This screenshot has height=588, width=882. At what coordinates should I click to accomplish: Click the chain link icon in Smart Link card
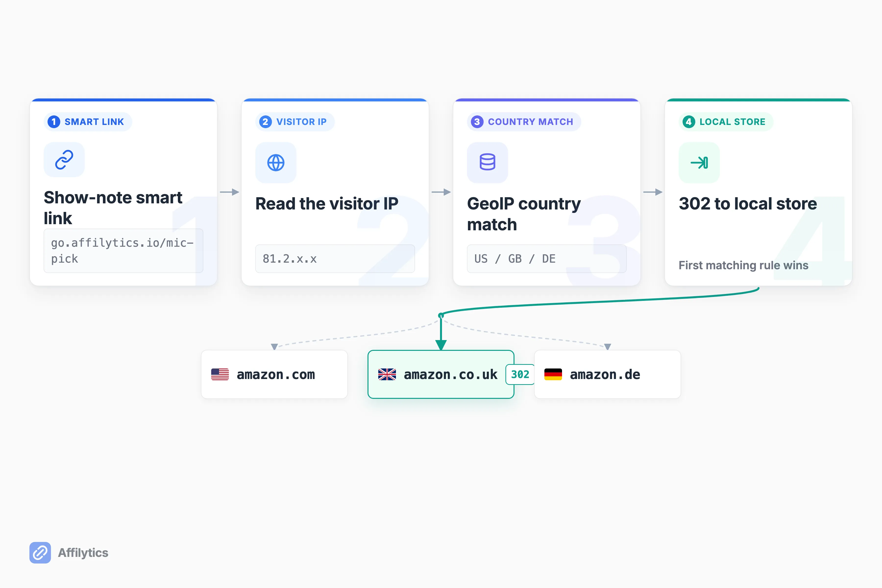tap(64, 160)
